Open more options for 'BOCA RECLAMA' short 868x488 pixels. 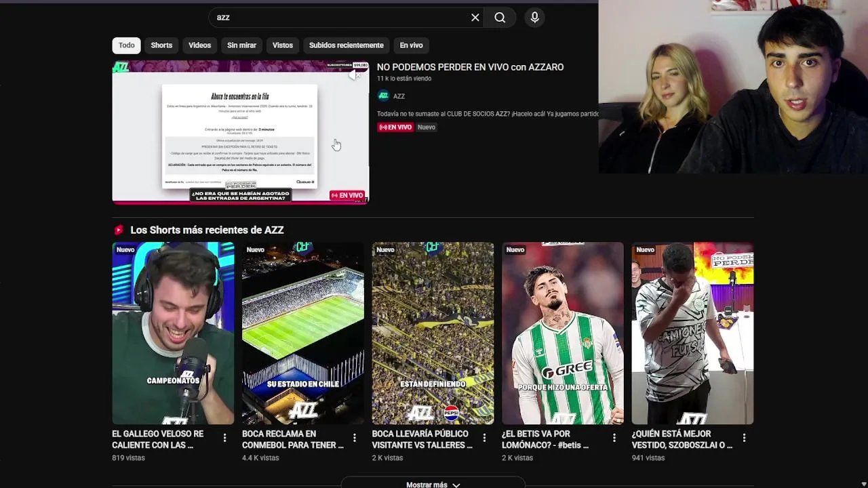pyautogui.click(x=354, y=439)
